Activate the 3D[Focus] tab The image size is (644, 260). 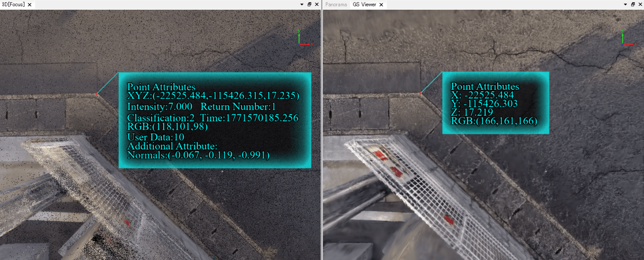coord(13,5)
